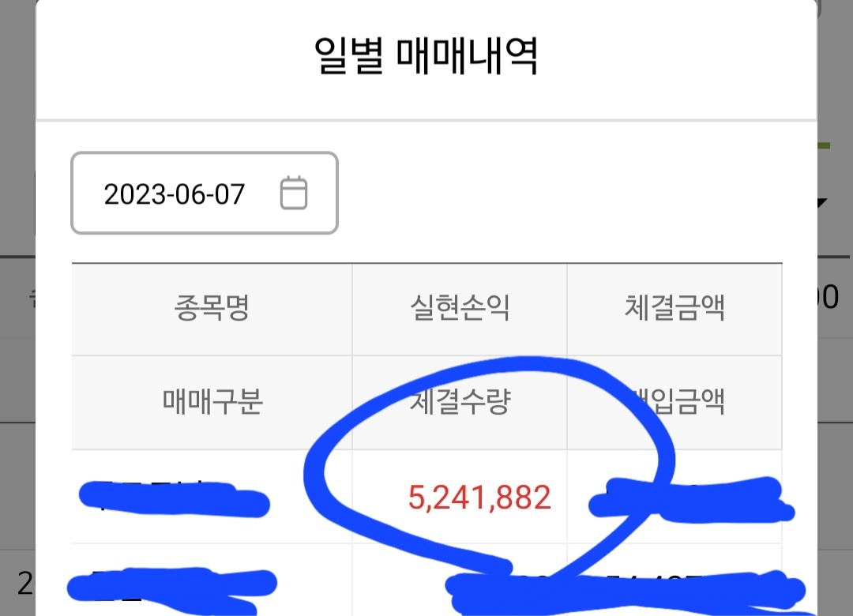Select the 2023-06-07 date field

(205, 193)
